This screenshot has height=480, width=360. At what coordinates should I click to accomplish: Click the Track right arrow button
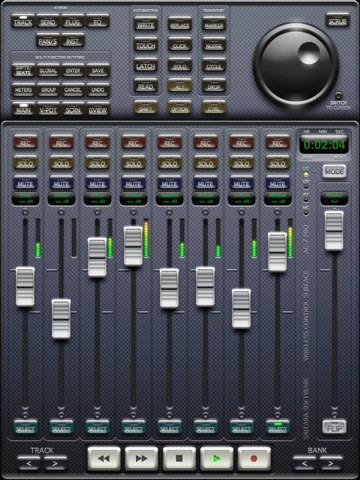click(55, 463)
